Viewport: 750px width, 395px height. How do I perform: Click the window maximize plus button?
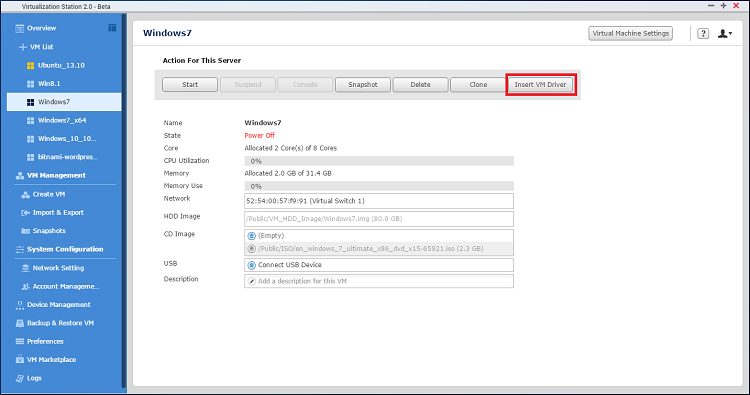tap(723, 6)
